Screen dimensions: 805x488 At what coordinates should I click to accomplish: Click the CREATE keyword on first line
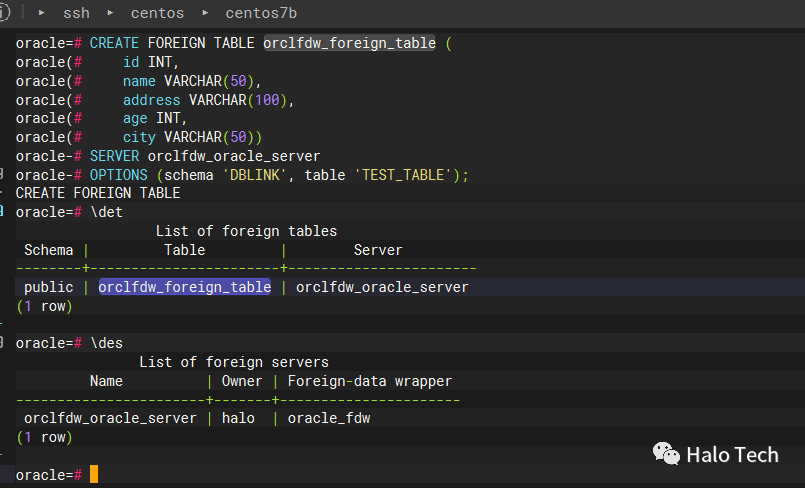click(114, 43)
